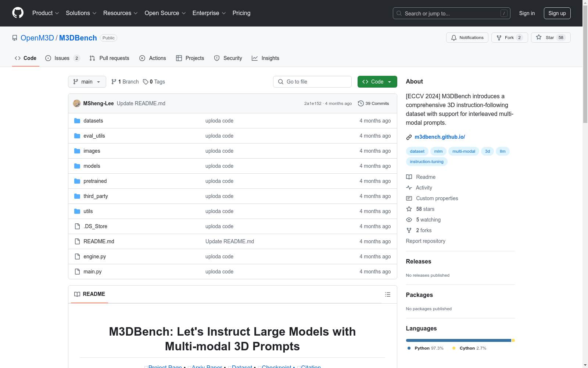Screen dimensions: 588x368
Task: Click the engine.py file icon
Action: pyautogui.click(x=77, y=256)
